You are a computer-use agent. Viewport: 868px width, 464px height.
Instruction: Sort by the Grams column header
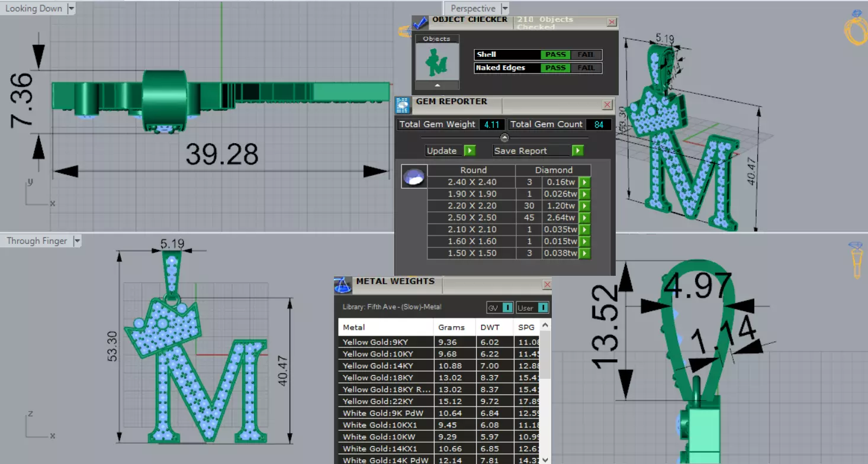[x=455, y=327]
